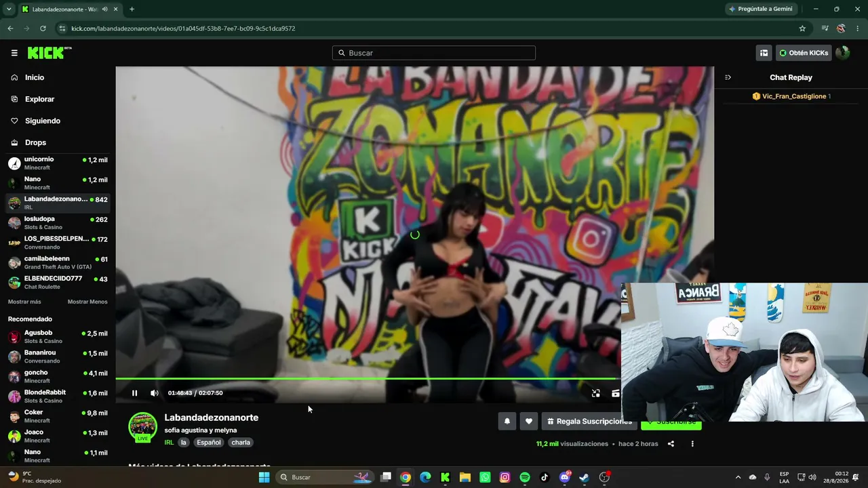This screenshot has width=868, height=488.
Task: Follow the channel with the heart button
Action: (528, 422)
